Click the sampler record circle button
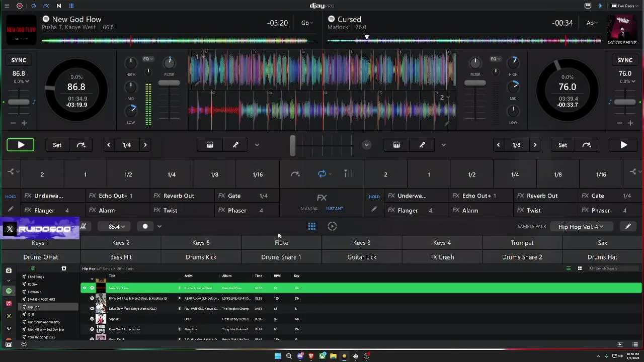This screenshot has height=362, width=644. [145, 226]
